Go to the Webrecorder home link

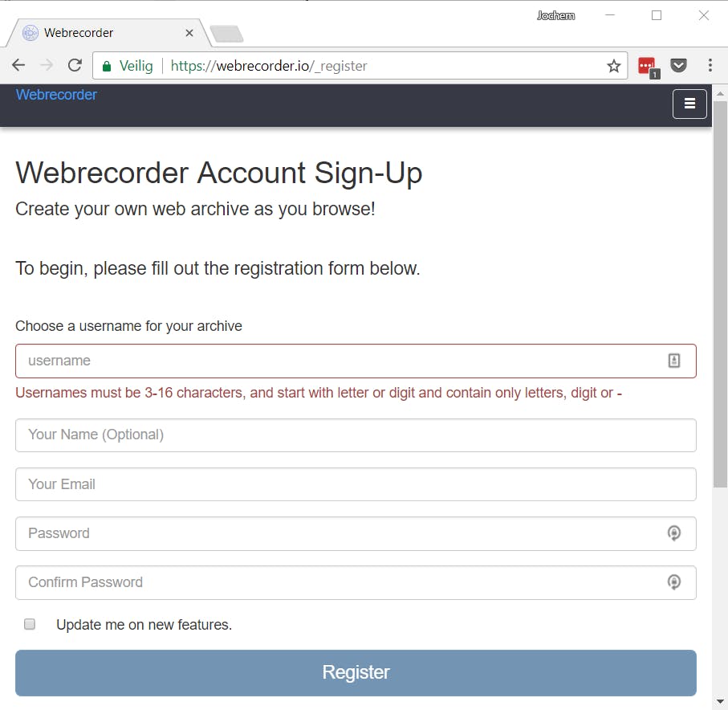tap(56, 95)
